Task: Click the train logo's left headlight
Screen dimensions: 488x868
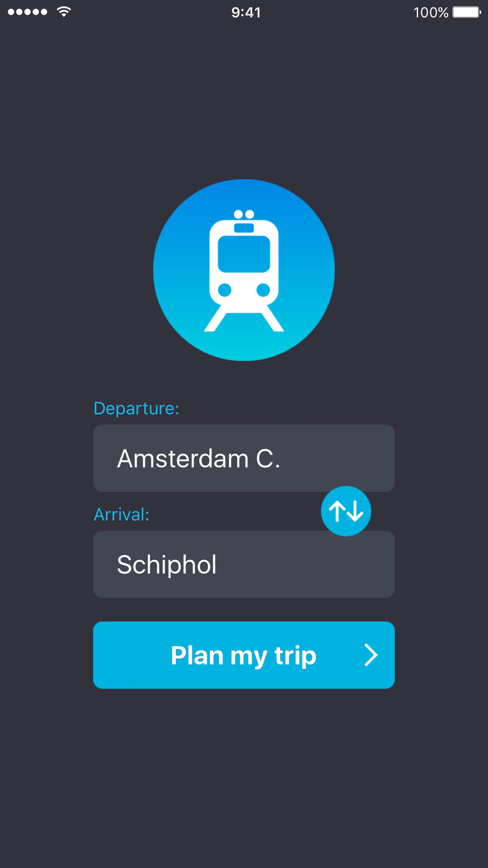Action: click(x=224, y=290)
